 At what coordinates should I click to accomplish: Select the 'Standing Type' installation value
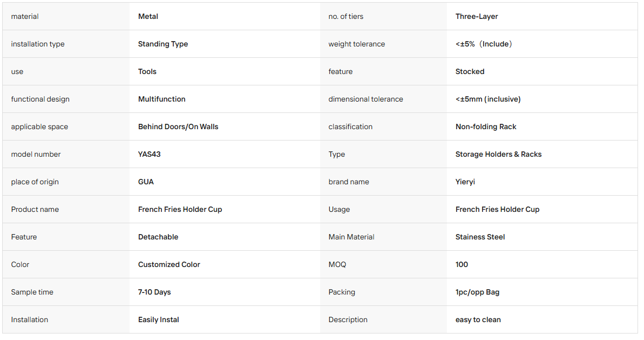pos(162,44)
